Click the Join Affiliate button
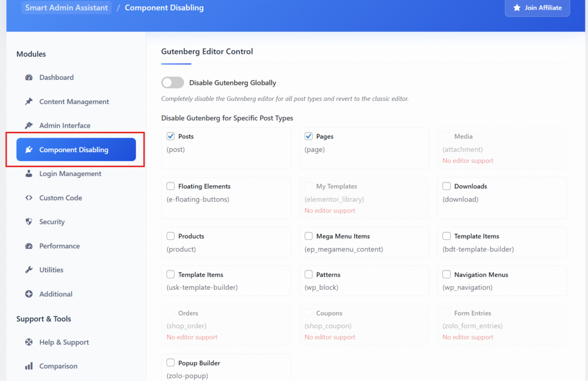588x381 pixels. click(537, 8)
